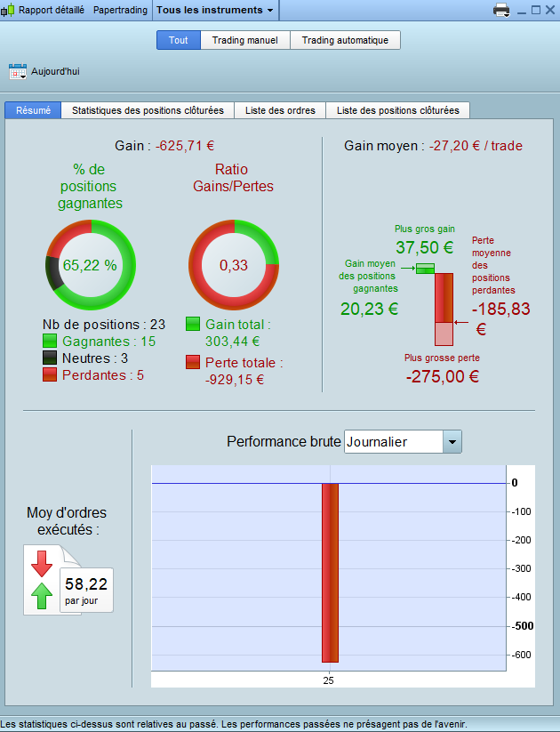
Task: Click the red down arrow orders icon
Action: coord(42,564)
